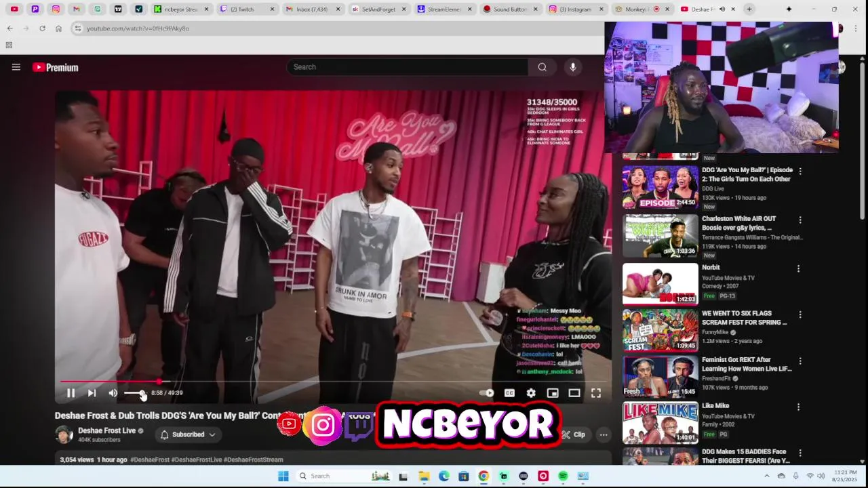Open options menu for SIX FLAGS video
Image resolution: width=868 pixels, height=488 pixels.
[x=800, y=315]
